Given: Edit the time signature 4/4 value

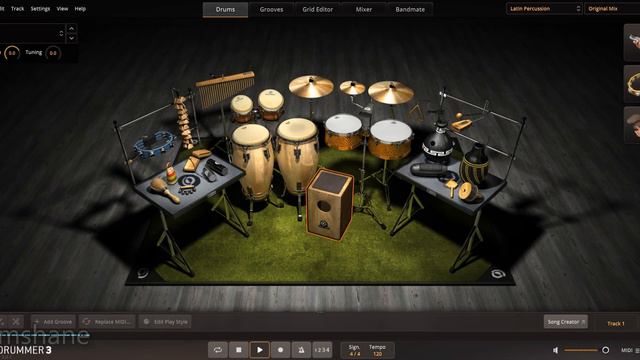Looking at the screenshot, I should click(355, 354).
